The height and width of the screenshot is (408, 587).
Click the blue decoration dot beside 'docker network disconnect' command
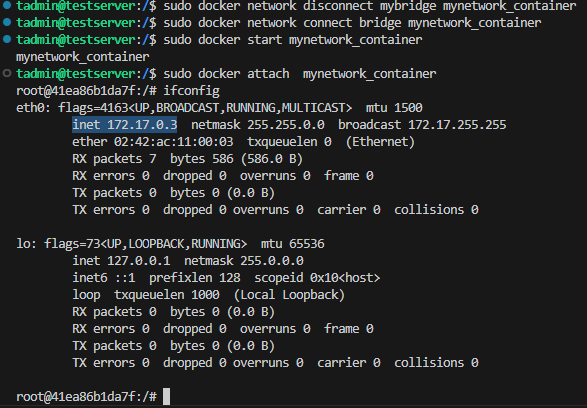pyautogui.click(x=7, y=5)
